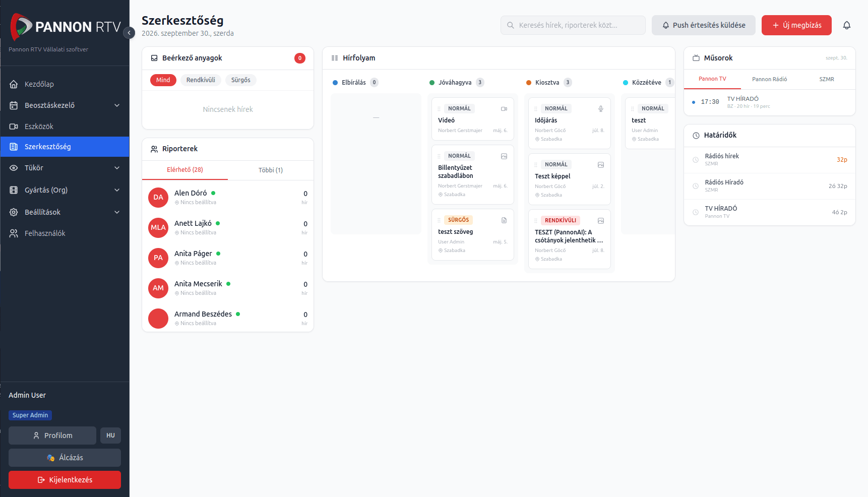Click image icon on TESZT (PannonAI) card

(601, 221)
